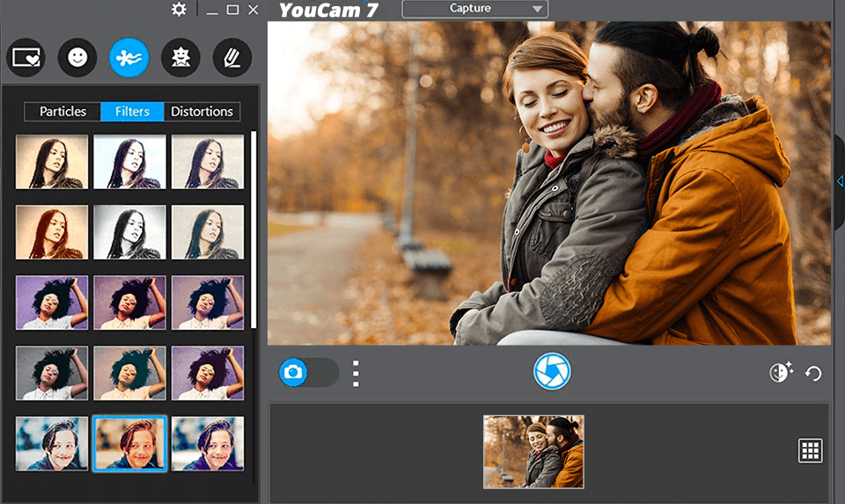This screenshot has width=845, height=504.
Task: Open the grid library view icon
Action: [810, 450]
